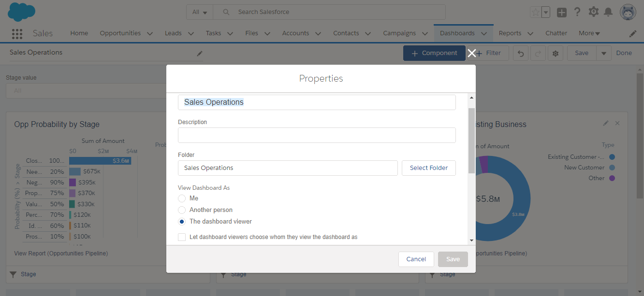Select the "Me" radio option
The image size is (644, 296).
[182, 198]
